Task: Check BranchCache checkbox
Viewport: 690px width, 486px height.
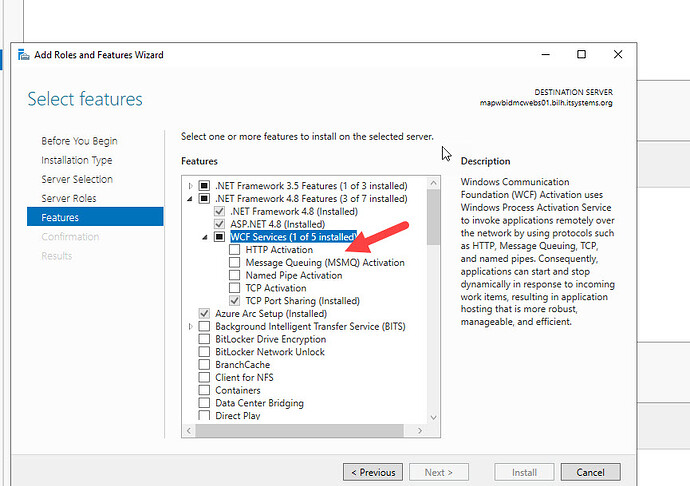Action: click(x=204, y=364)
